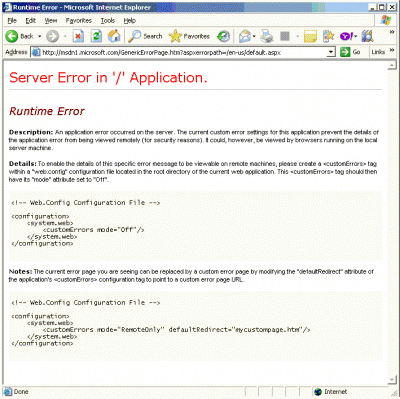
Task: Close the Internet Explorer window
Action: click(x=392, y=7)
